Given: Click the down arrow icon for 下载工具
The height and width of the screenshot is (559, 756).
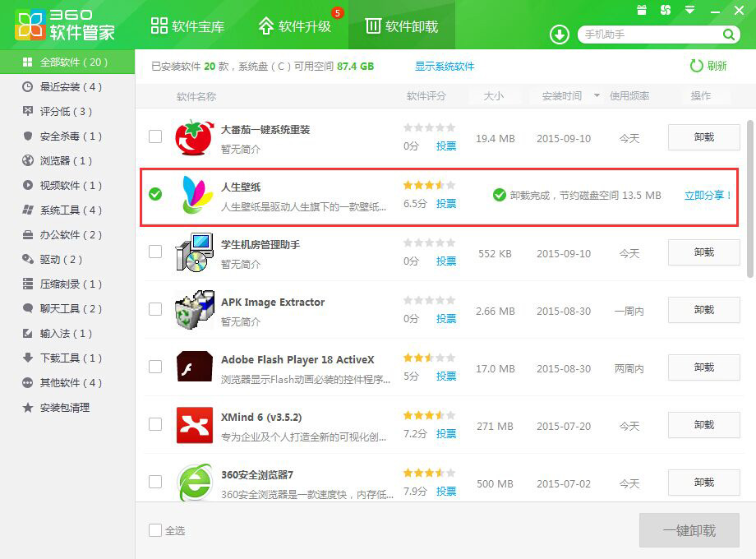Looking at the screenshot, I should (28, 358).
